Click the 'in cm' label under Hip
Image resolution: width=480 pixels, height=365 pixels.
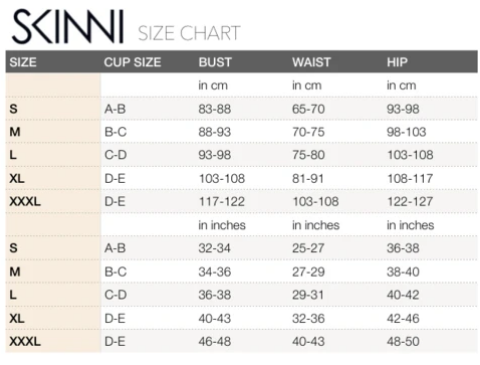point(401,85)
